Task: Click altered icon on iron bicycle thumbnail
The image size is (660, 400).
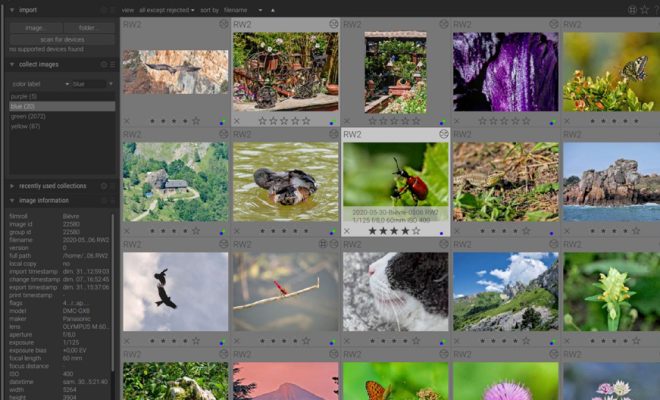Action: 334,24
